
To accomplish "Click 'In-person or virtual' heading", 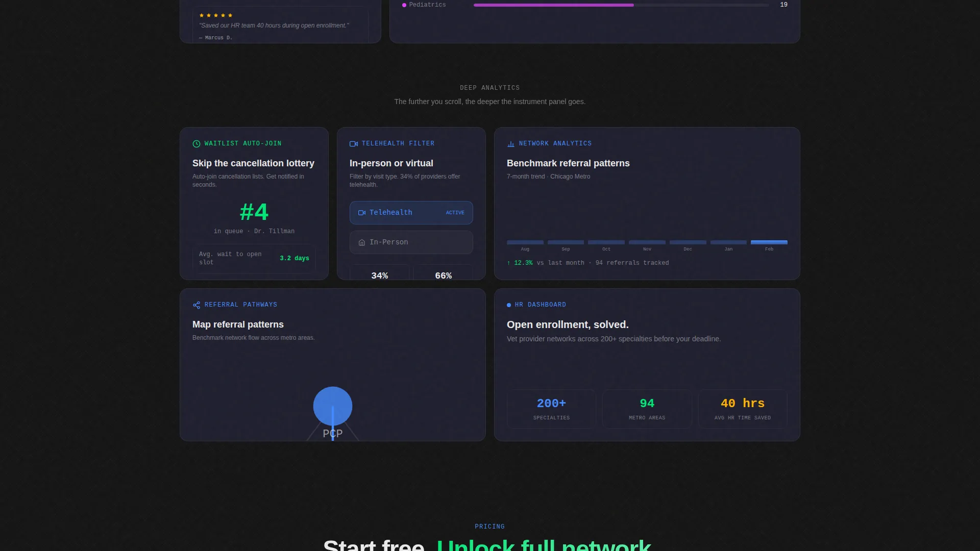I will click(391, 163).
